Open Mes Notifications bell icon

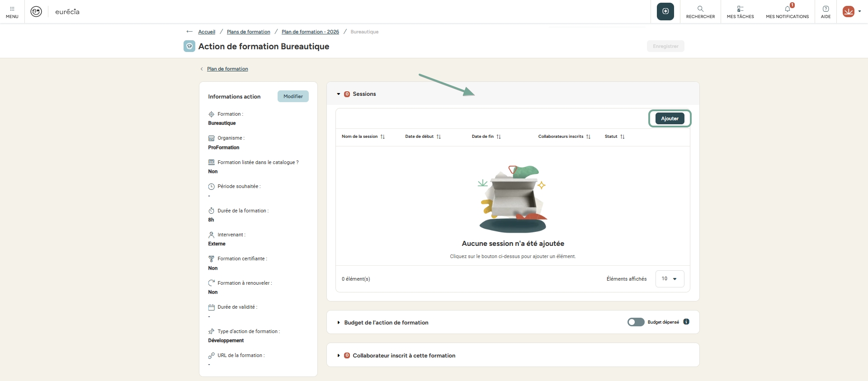(787, 9)
